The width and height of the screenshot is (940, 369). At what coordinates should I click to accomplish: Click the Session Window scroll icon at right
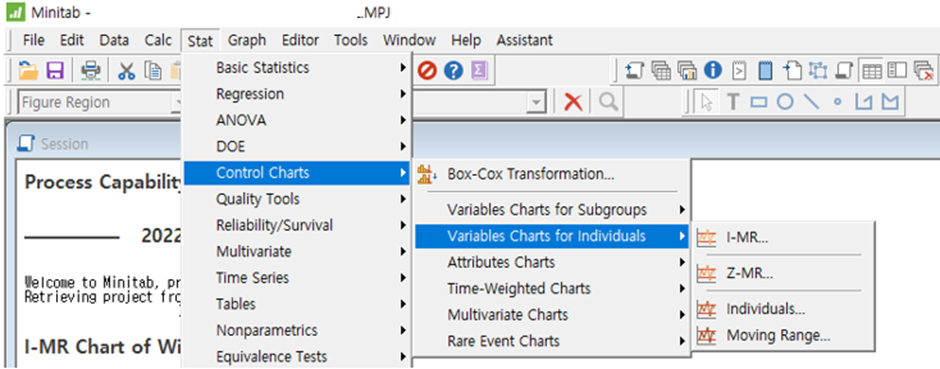tap(844, 71)
